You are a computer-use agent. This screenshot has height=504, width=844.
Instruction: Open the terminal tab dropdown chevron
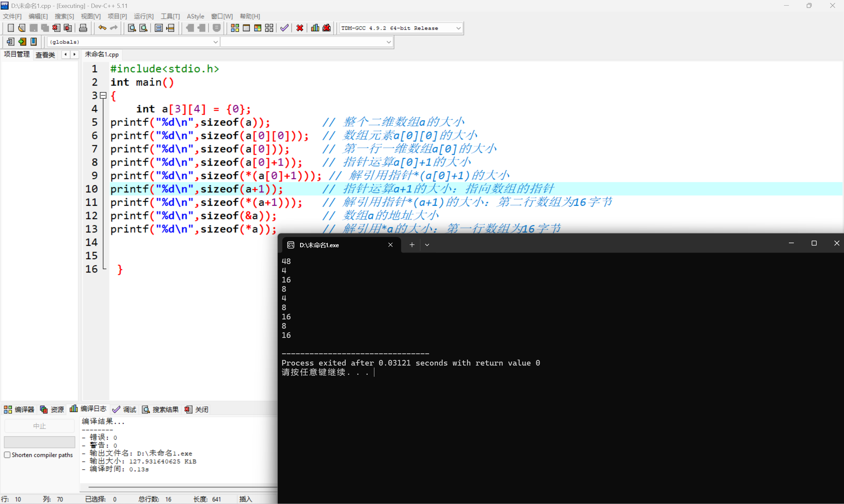(427, 245)
